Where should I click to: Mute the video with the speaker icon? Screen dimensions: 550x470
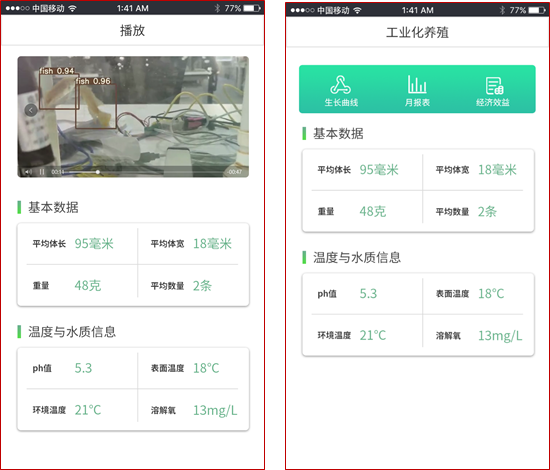click(x=27, y=172)
